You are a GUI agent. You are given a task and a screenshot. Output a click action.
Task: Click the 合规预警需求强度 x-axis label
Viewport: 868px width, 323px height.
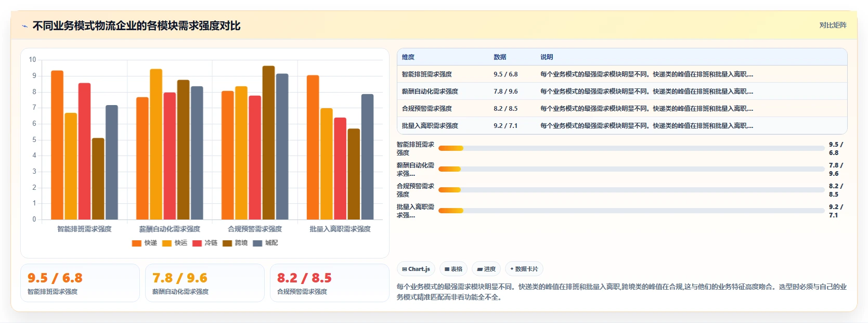click(255, 229)
